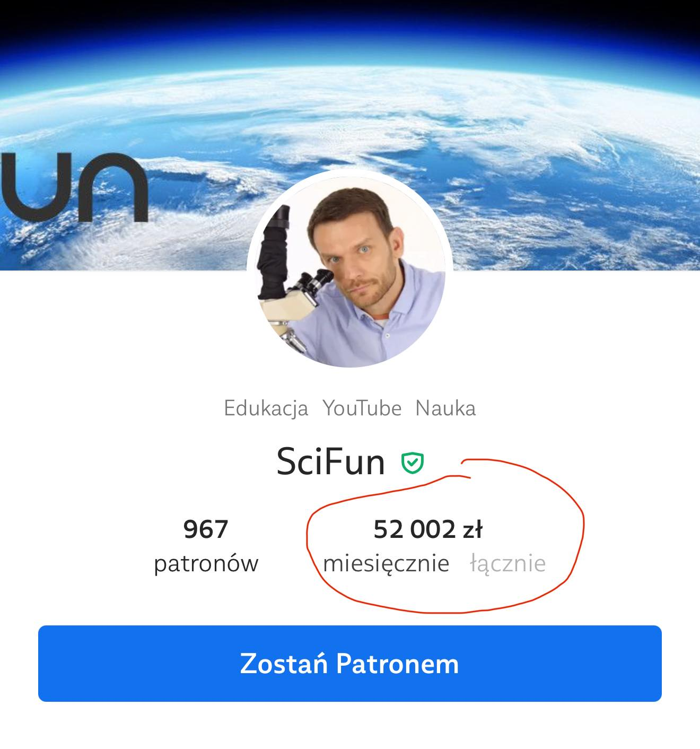View the 967 patrons count
This screenshot has height=749, width=700.
point(206,529)
